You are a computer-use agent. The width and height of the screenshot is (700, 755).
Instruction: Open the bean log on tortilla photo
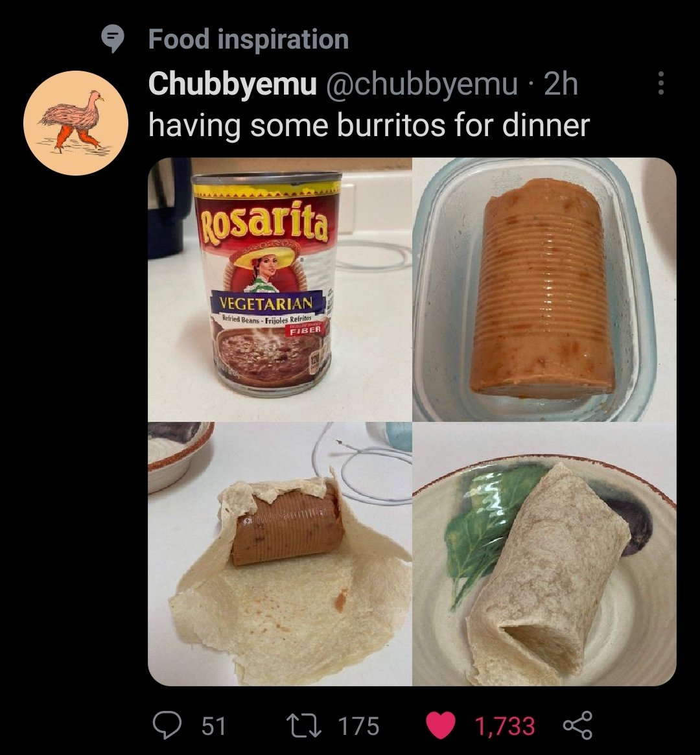(280, 554)
